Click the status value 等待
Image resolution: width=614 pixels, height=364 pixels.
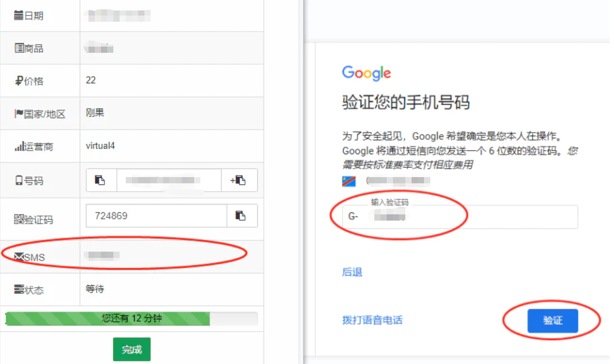[95, 289]
